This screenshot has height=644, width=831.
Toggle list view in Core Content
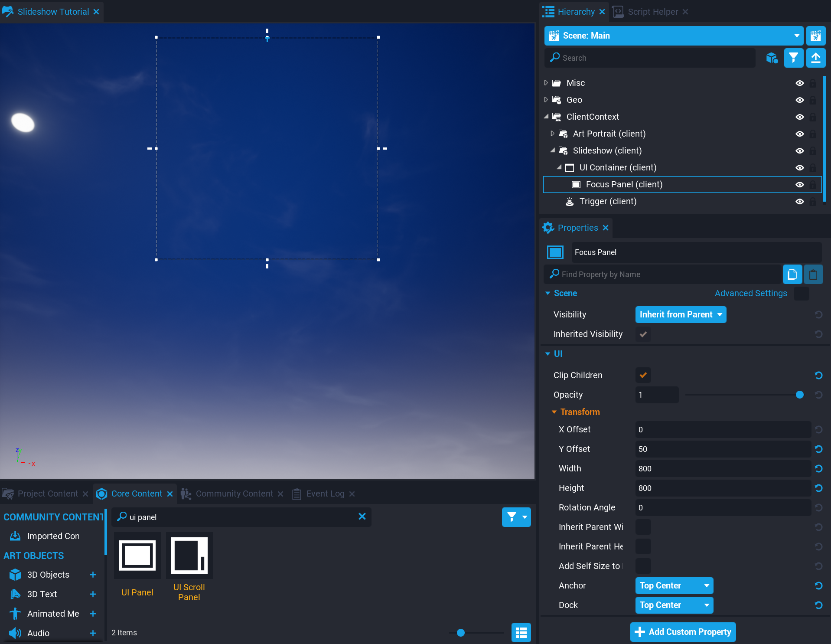[521, 633]
